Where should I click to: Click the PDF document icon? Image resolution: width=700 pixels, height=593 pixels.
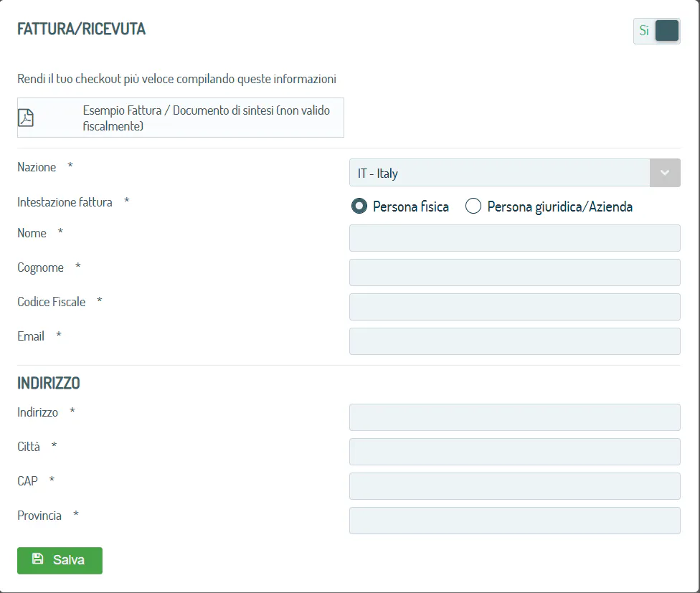tap(26, 118)
